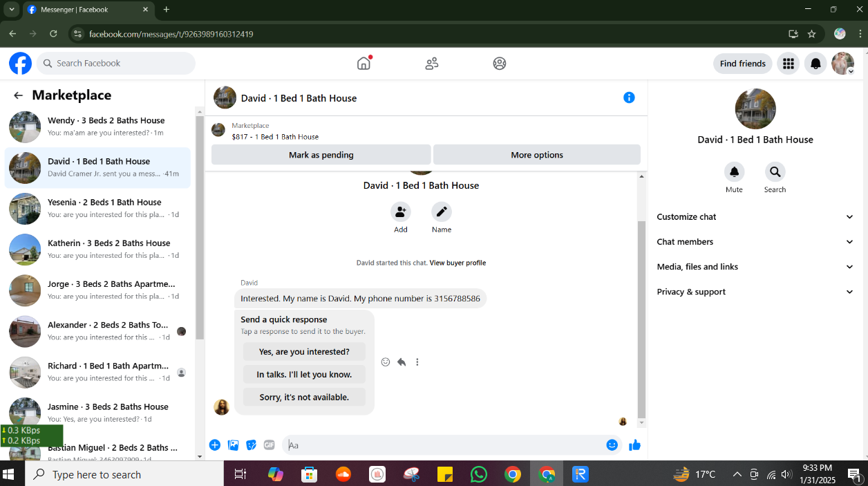Image resolution: width=868 pixels, height=486 pixels.
Task: Open the account profile picture menu
Action: point(842,64)
